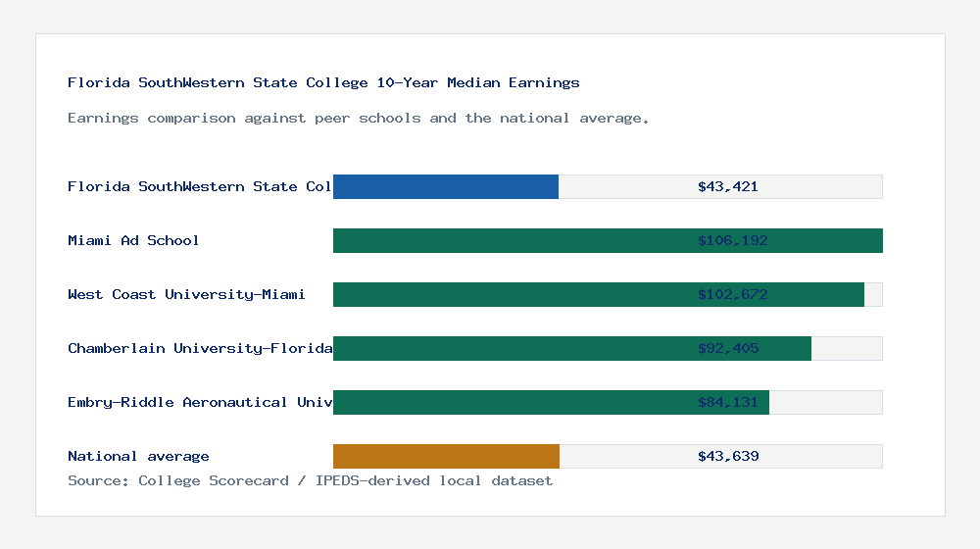Click the $92,405 value
The width and height of the screenshot is (980, 549).
click(x=728, y=348)
